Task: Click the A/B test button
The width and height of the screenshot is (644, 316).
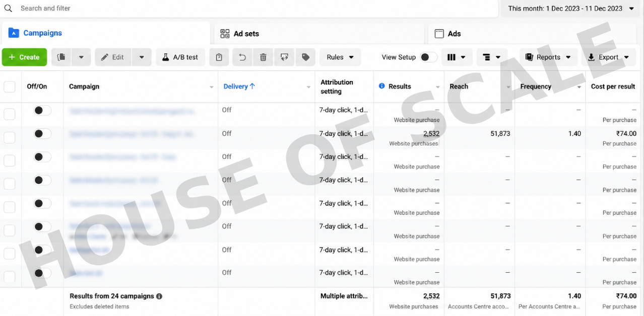Action: point(180,57)
